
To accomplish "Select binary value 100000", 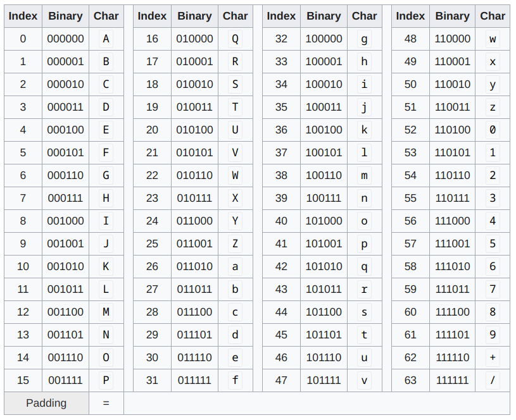I will tap(324, 39).
